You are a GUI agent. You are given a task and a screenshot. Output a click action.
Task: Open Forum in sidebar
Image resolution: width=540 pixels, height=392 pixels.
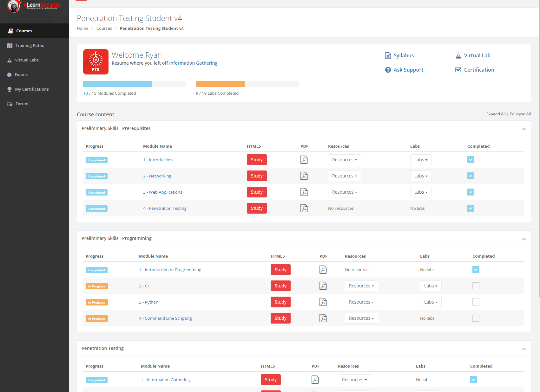[x=34, y=104]
